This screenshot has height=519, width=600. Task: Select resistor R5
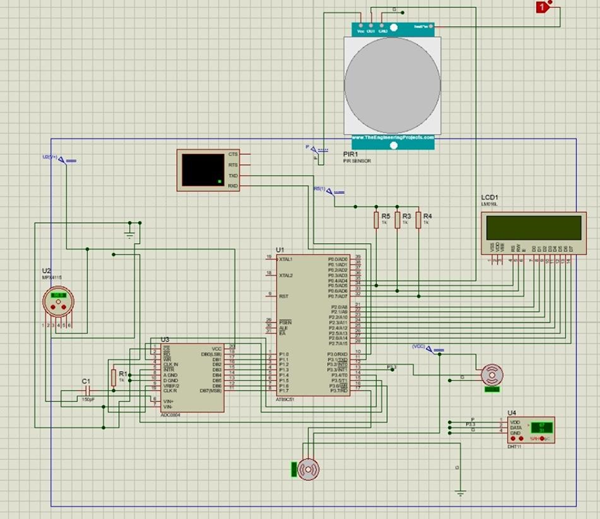(x=376, y=220)
